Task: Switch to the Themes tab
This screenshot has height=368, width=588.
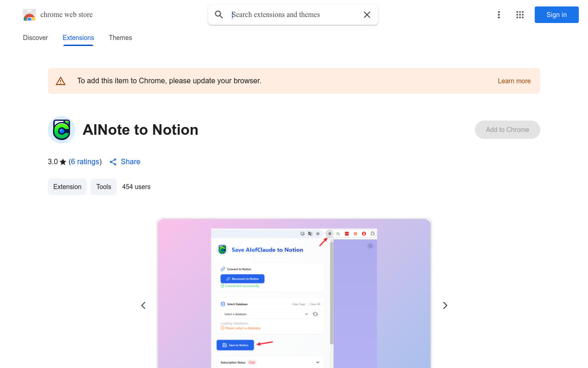Action: click(x=120, y=38)
